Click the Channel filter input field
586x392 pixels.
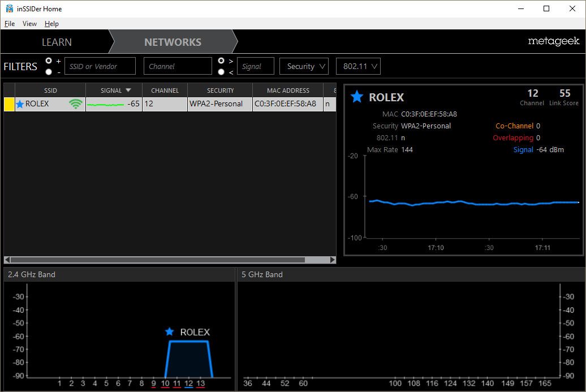tap(178, 66)
